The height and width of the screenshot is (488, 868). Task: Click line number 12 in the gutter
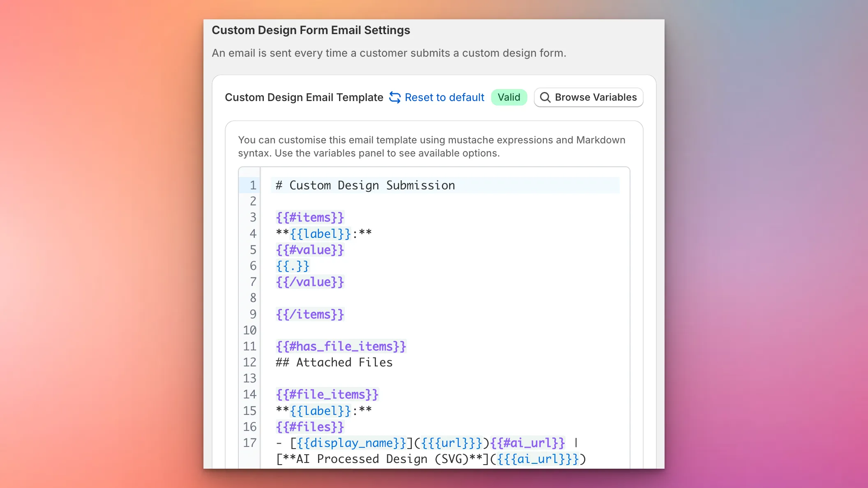tap(249, 362)
